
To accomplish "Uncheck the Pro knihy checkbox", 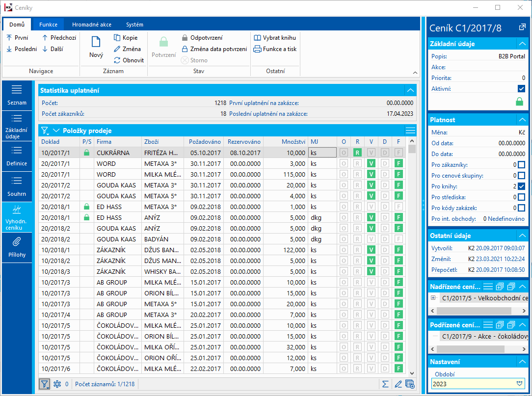I will [521, 186].
